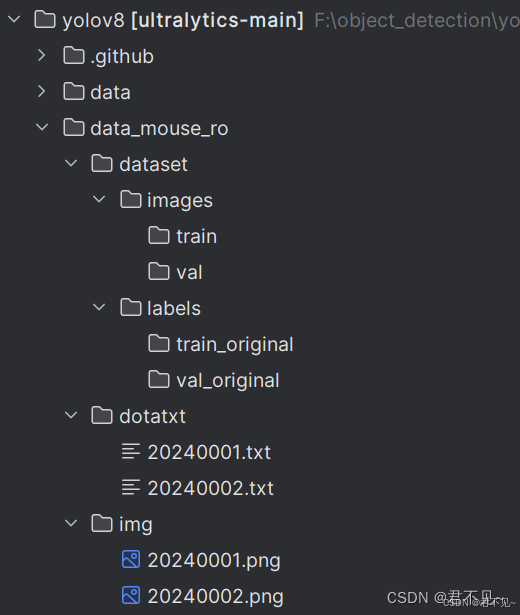Click the 20240002.txt text file icon

pos(131,487)
